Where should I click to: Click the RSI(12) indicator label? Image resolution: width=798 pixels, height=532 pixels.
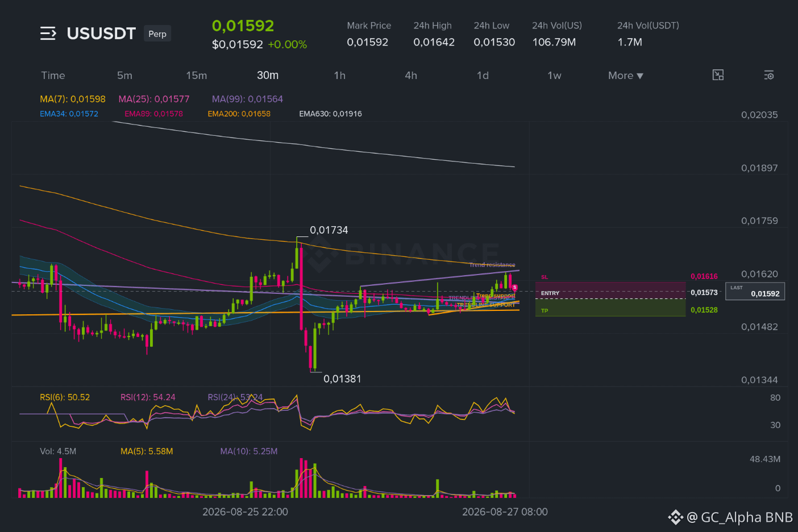pyautogui.click(x=148, y=397)
